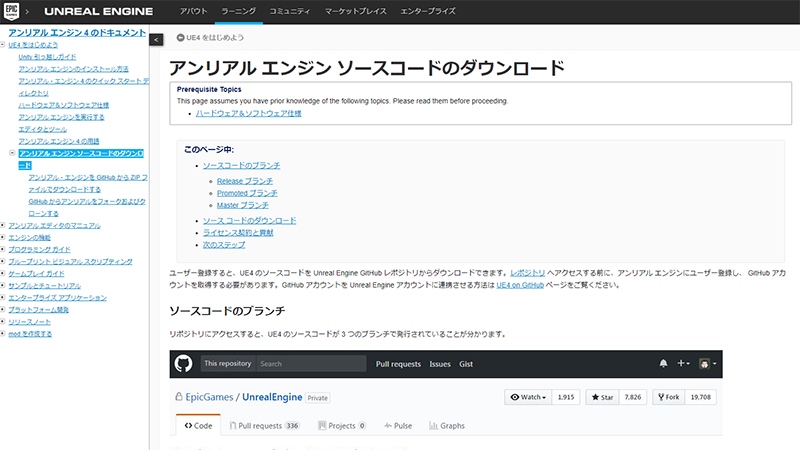Click the back arrow icon beside UE4 をはじめよう

click(180, 38)
